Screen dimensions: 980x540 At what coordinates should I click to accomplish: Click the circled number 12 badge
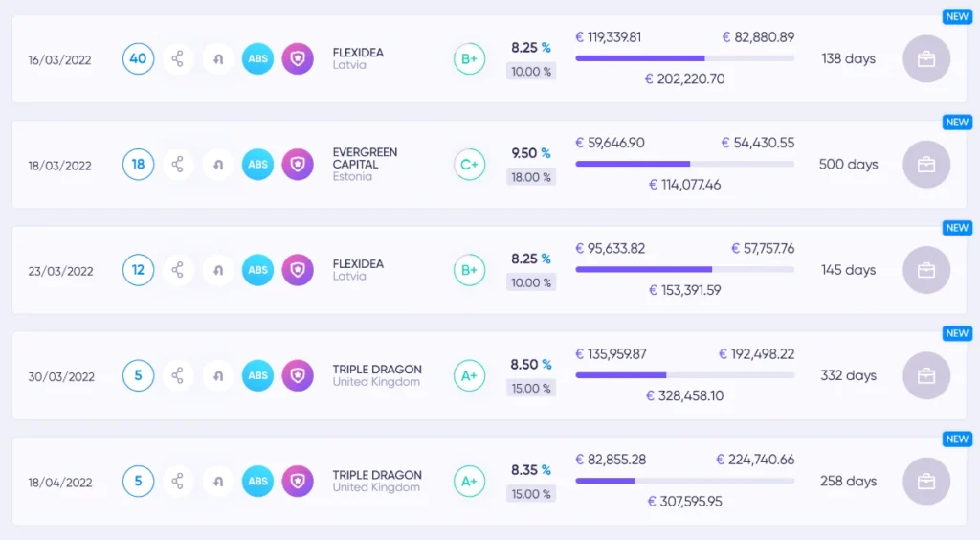click(138, 270)
